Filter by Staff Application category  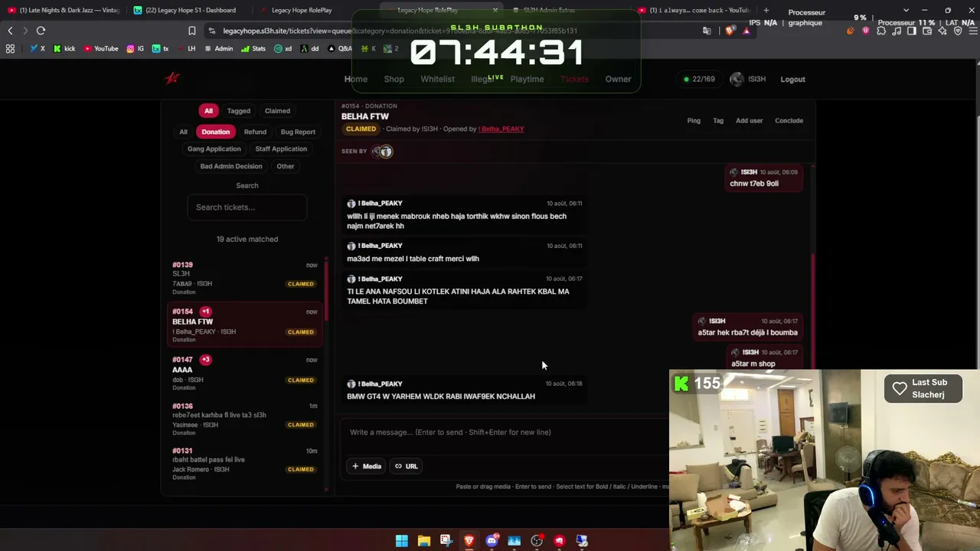281,148
